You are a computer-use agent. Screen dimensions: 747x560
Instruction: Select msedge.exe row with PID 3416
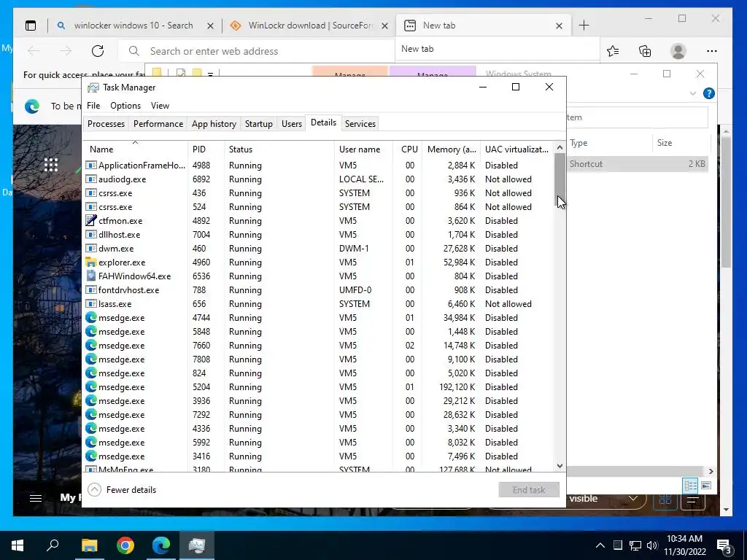coord(318,456)
